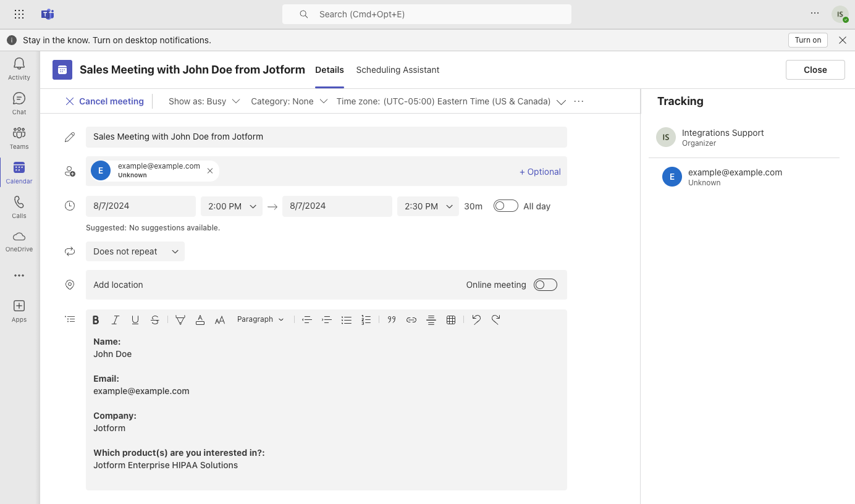This screenshot has height=504, width=855.
Task: Go to Teams in the sidebar
Action: [19, 138]
